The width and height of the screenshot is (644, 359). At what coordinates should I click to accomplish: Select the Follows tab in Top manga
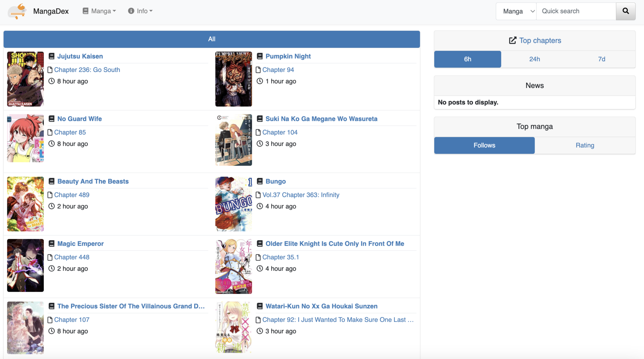[484, 145]
